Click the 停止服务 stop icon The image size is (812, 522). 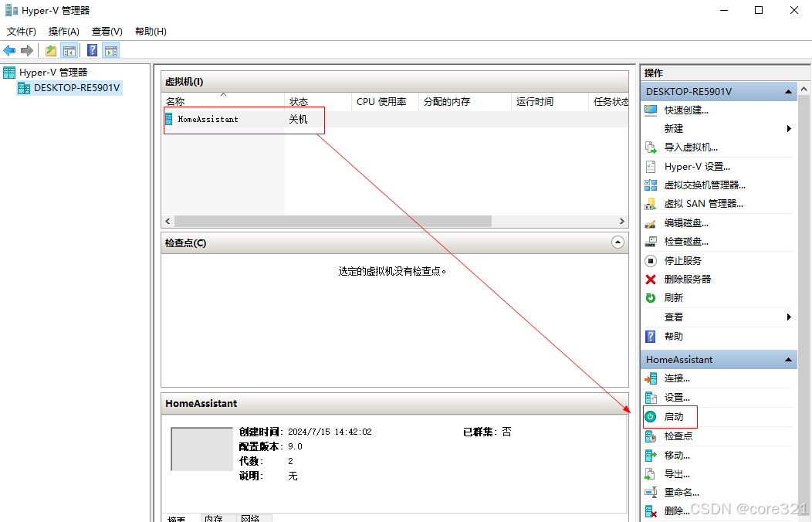(651, 260)
